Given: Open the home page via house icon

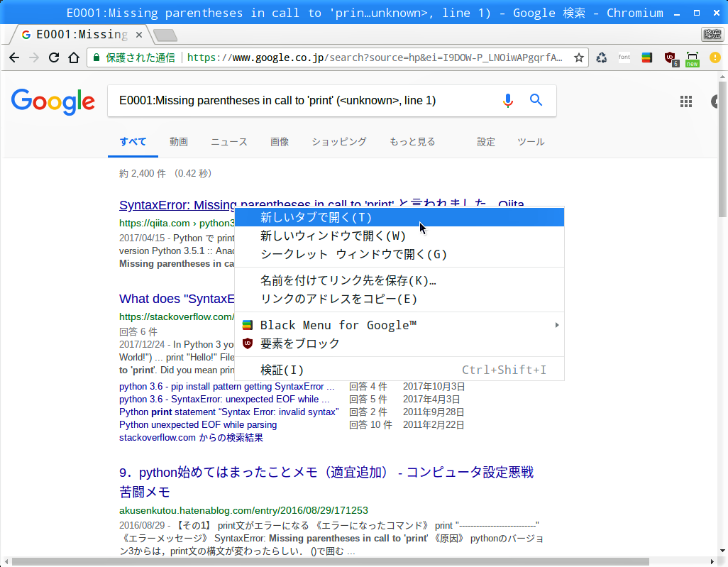Looking at the screenshot, I should tap(74, 57).
